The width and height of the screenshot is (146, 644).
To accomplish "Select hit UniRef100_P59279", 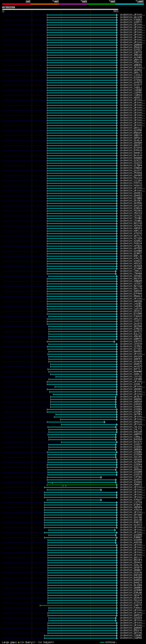I will [x=131, y=63].
